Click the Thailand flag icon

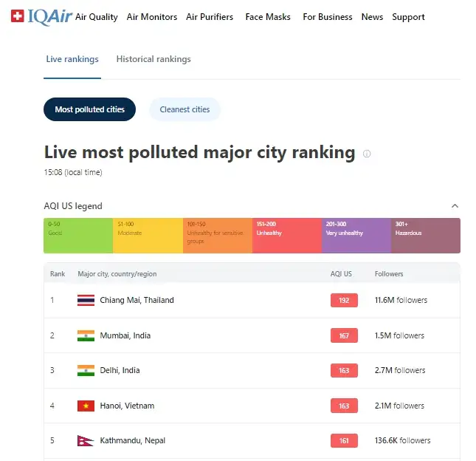(86, 301)
